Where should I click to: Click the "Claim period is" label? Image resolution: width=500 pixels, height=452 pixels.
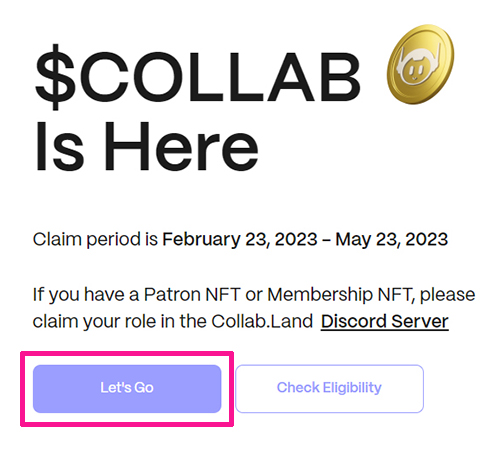pos(95,240)
